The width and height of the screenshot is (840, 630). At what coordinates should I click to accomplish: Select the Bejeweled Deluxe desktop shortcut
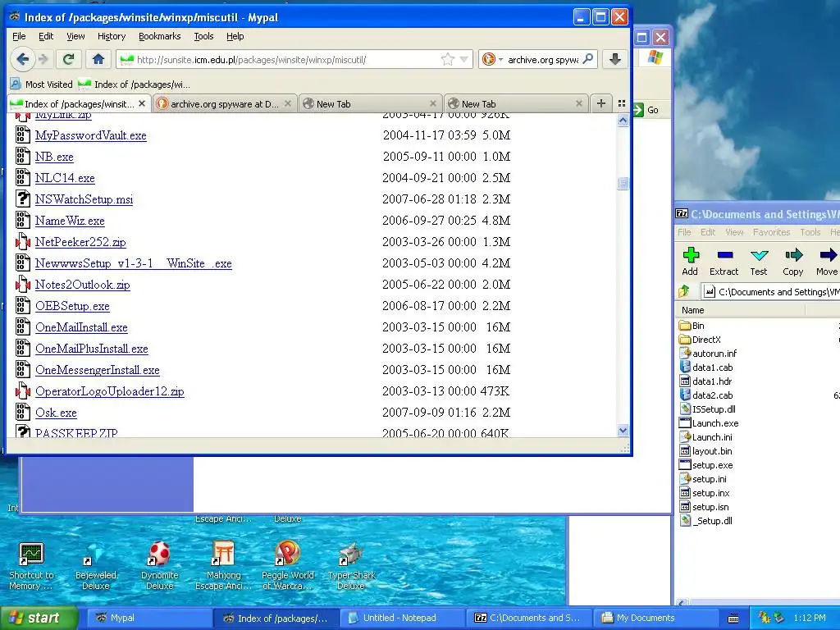[x=96, y=566]
